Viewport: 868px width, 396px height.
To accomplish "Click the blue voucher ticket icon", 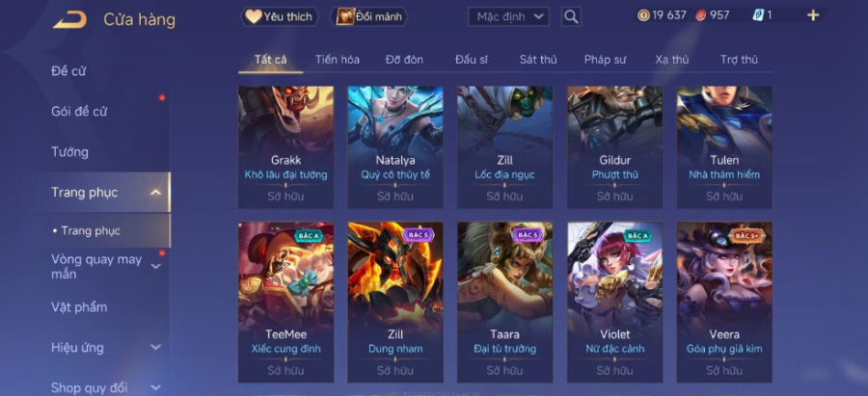I will click(758, 15).
